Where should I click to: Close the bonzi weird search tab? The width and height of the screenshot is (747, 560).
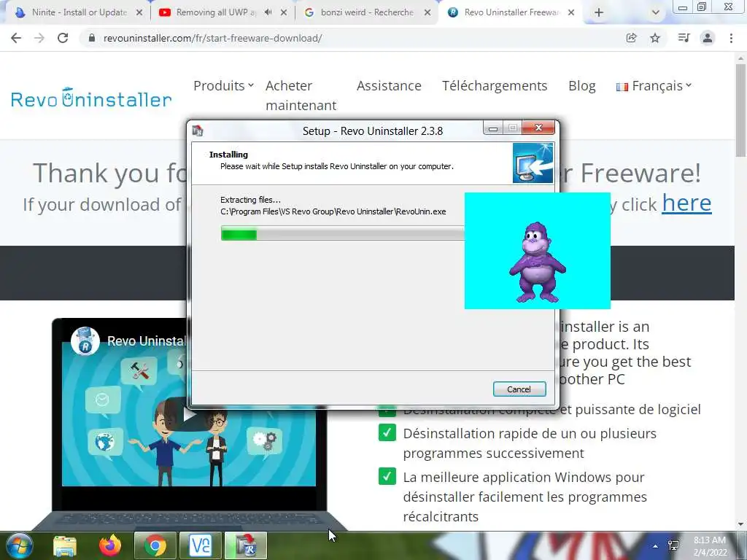(x=427, y=13)
